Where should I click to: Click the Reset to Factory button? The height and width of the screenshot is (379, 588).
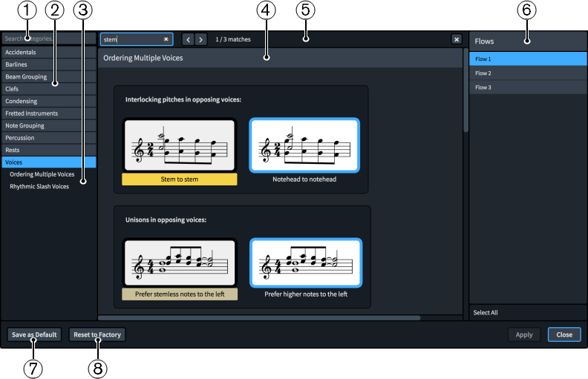pyautogui.click(x=97, y=334)
